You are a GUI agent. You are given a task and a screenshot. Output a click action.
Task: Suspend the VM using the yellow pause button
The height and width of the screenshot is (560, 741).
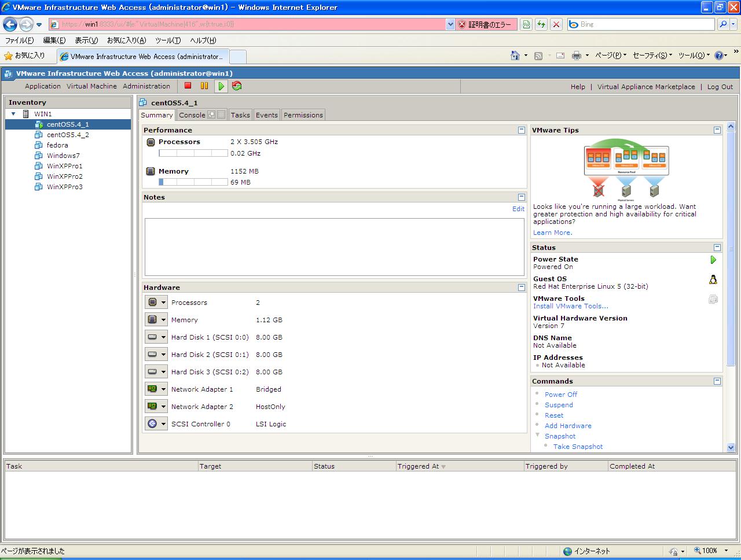pos(204,86)
